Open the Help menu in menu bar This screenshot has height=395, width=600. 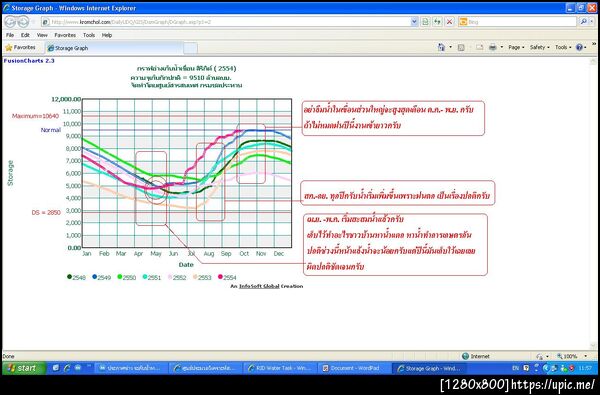[x=107, y=35]
